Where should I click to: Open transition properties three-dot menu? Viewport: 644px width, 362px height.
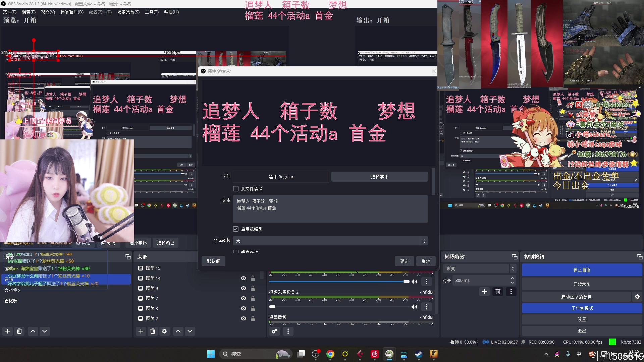[511, 292]
